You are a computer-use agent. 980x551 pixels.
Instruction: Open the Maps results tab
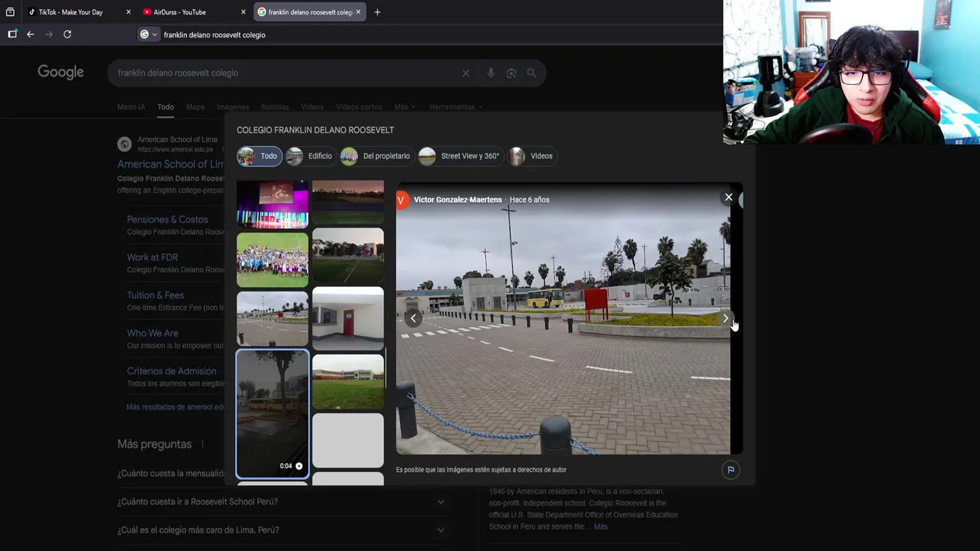195,107
